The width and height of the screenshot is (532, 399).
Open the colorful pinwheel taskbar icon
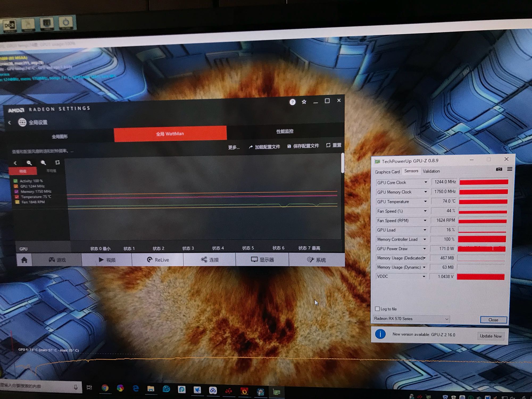pos(120,388)
